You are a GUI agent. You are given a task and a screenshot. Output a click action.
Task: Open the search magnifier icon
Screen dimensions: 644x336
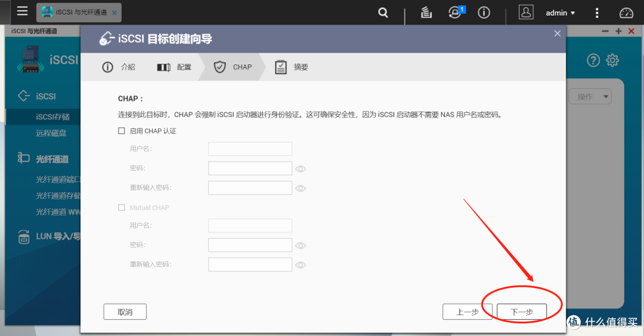(x=383, y=13)
